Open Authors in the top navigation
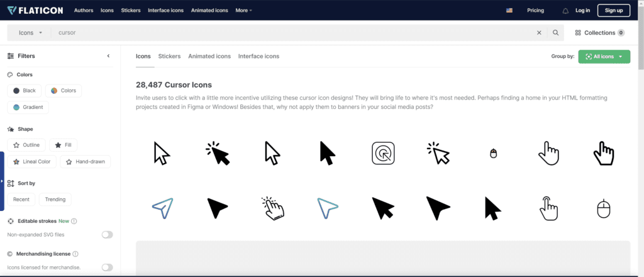This screenshot has width=644, height=277. 84,10
